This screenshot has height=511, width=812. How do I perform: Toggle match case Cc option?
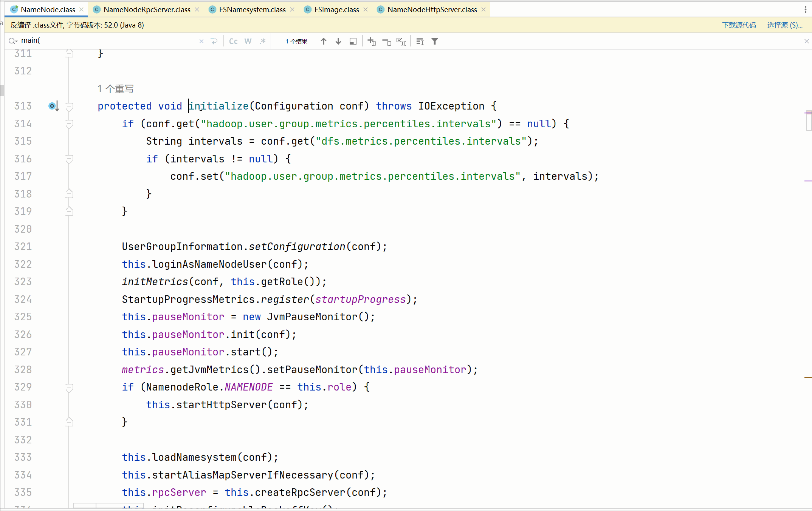click(233, 41)
